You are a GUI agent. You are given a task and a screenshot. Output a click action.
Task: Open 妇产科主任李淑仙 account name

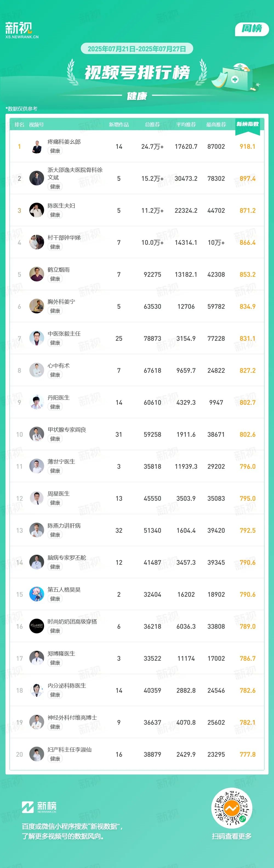(70, 749)
